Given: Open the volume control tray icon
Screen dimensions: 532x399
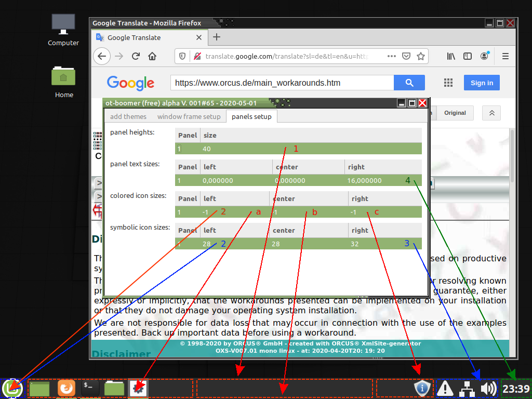Looking at the screenshot, I should click(x=488, y=389).
